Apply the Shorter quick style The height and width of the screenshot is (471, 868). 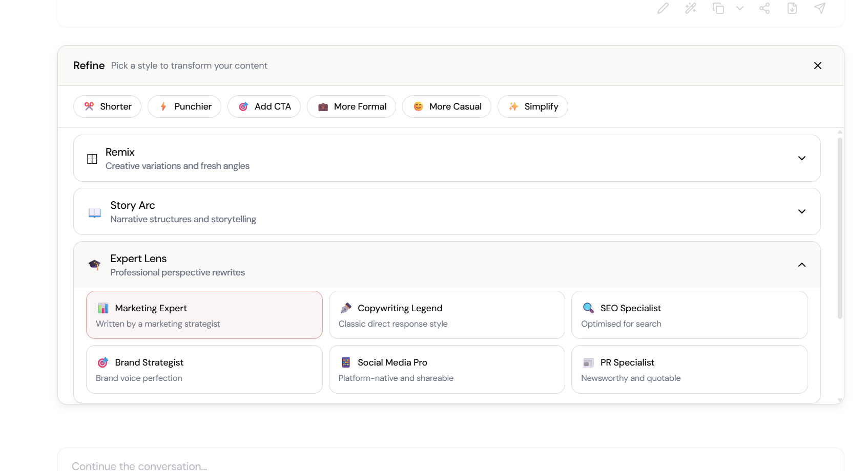coord(107,106)
